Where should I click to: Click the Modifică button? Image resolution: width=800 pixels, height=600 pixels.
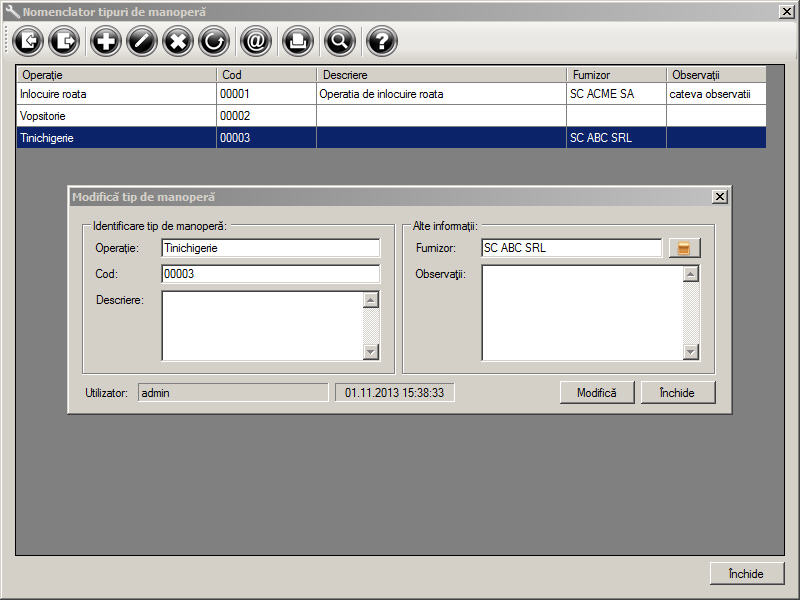tap(597, 392)
